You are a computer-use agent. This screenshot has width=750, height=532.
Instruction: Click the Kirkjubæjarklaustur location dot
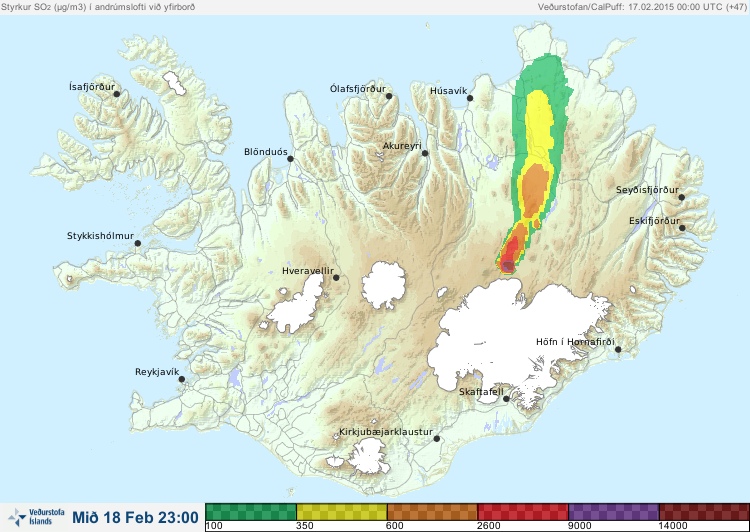point(436,438)
